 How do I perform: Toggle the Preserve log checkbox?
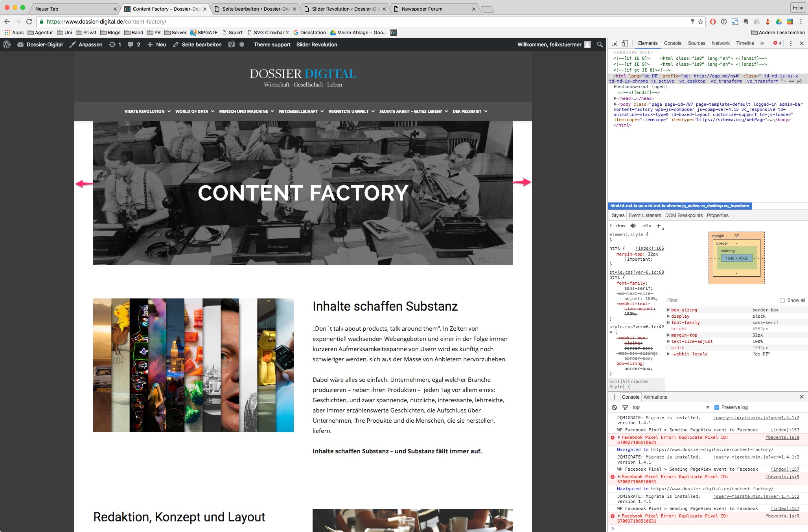[717, 407]
